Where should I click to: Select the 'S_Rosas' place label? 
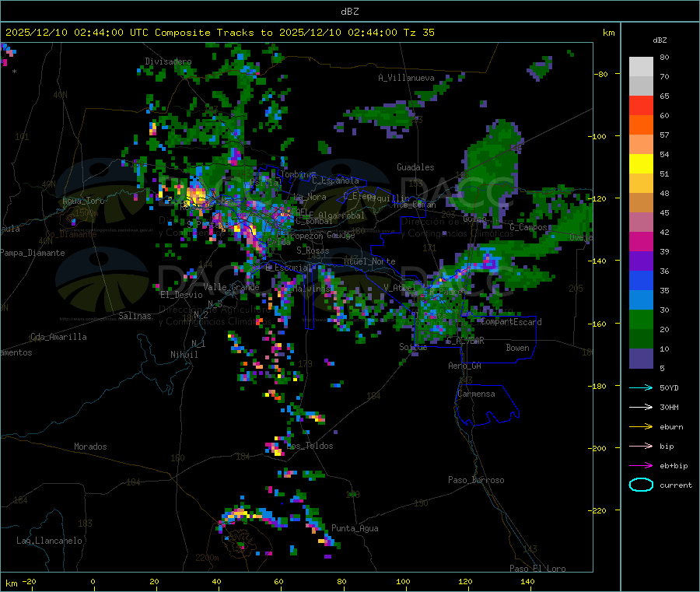pos(313,250)
